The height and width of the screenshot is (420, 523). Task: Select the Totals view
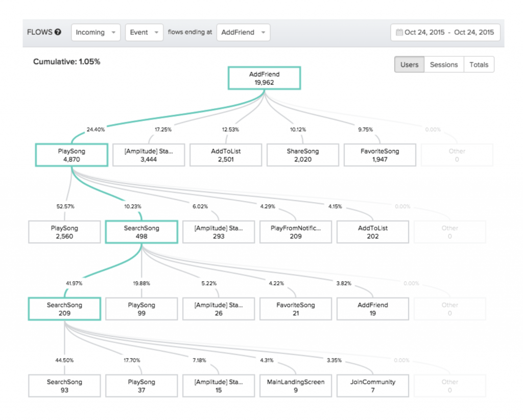tap(479, 65)
